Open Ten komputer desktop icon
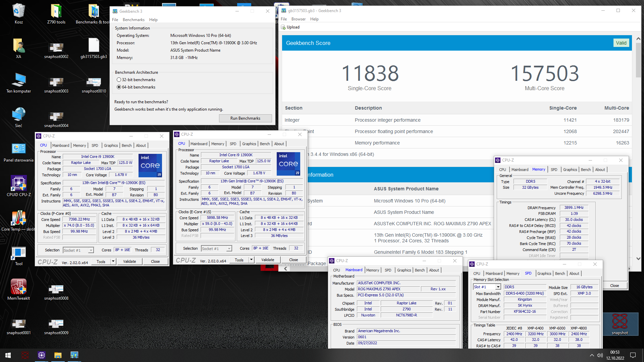Screen dimensions: 644x362 18,82
